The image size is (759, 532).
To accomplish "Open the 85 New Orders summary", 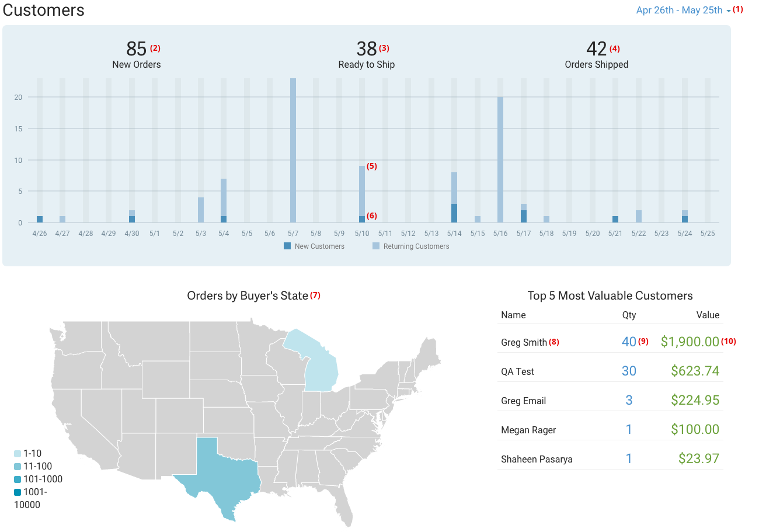I will (136, 55).
